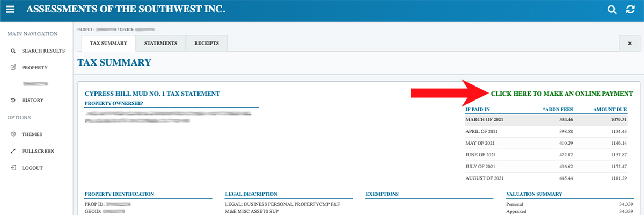Open the hamburger menu icon
Image resolution: width=644 pixels, height=215 pixels.
[11, 10]
